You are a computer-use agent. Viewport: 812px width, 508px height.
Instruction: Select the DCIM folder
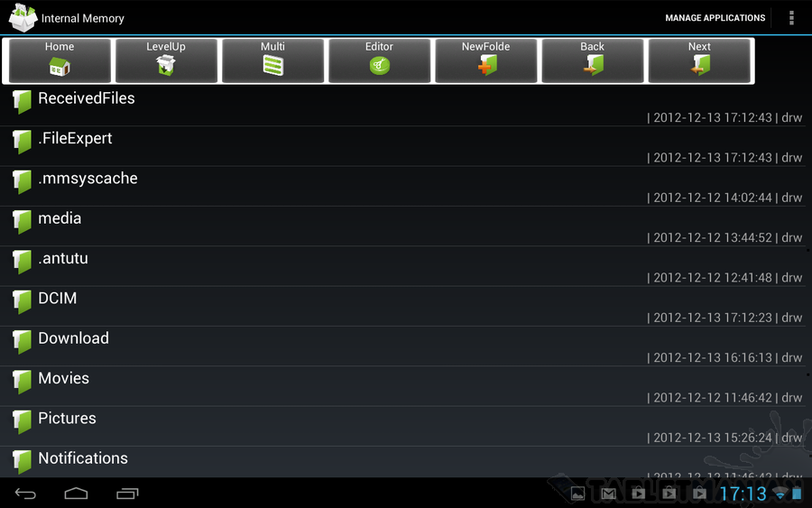406,306
